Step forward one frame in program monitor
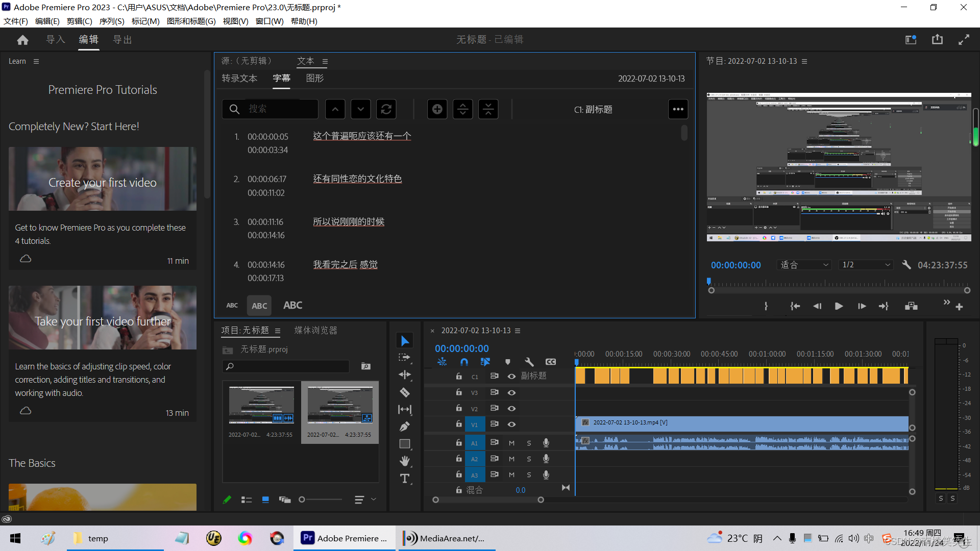This screenshot has height=551, width=980. [x=862, y=306]
